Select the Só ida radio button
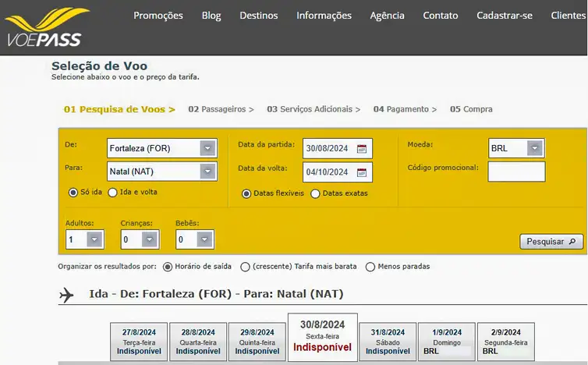 coord(73,193)
